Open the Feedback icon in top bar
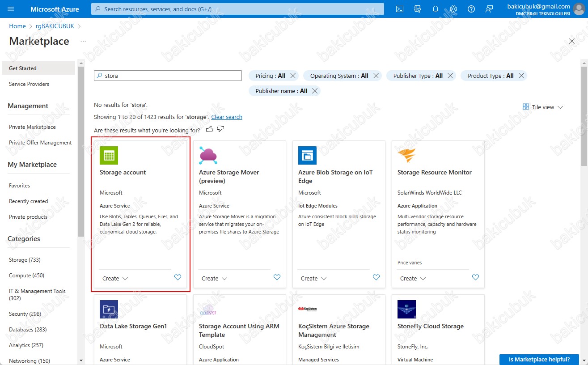 489,9
